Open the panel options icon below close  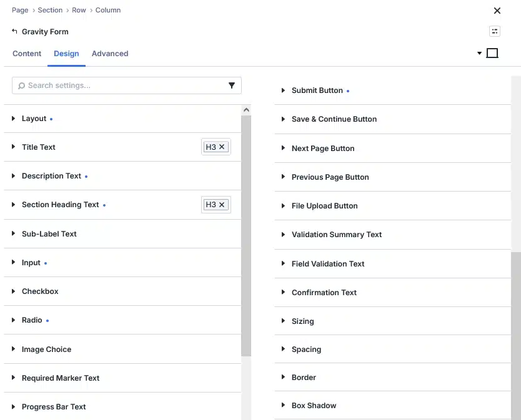click(495, 31)
